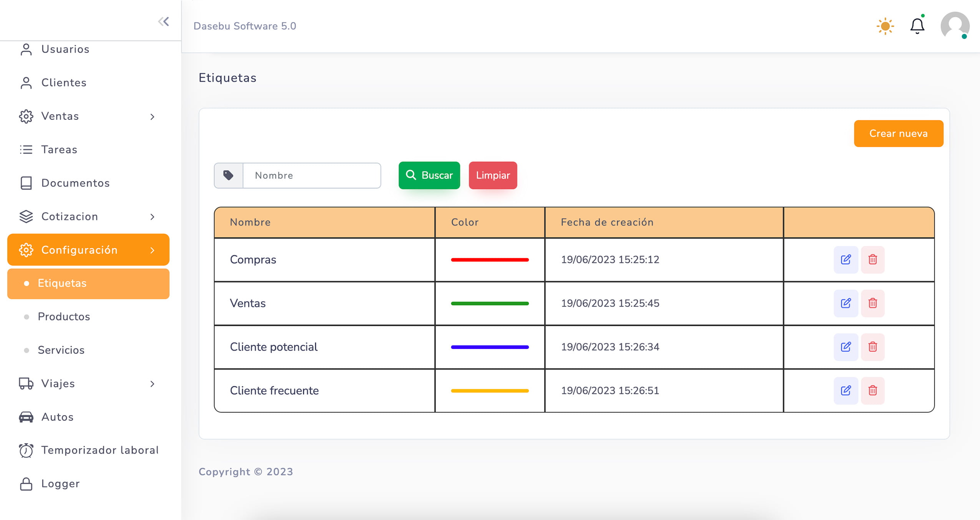Select the Servicios submenu entry
The width and height of the screenshot is (980, 520).
coord(88,350)
